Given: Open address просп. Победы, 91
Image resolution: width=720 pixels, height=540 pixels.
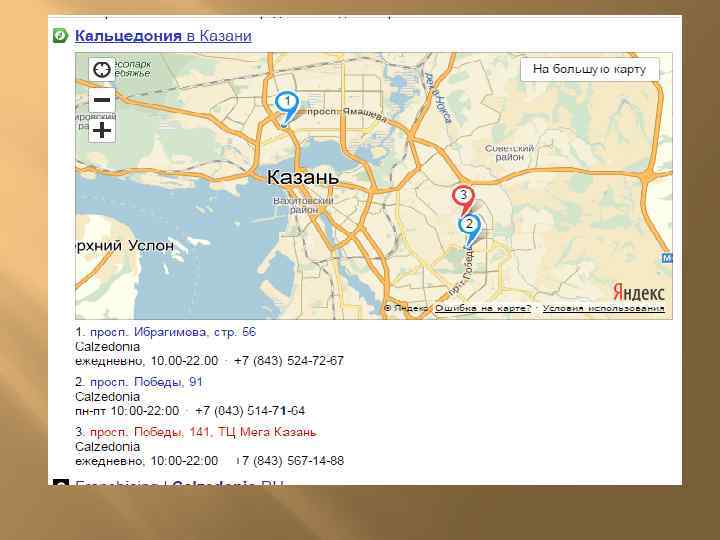Looking at the screenshot, I should (x=146, y=382).
